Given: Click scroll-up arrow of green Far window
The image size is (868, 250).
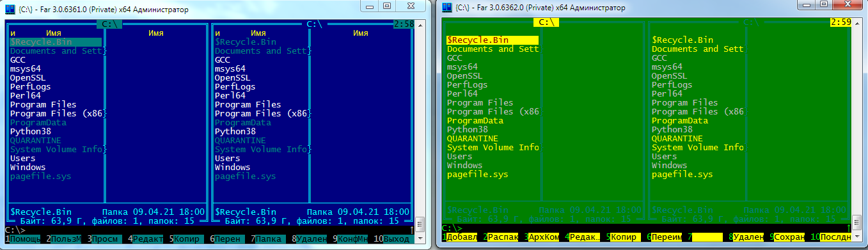Looking at the screenshot, I should 857,23.
